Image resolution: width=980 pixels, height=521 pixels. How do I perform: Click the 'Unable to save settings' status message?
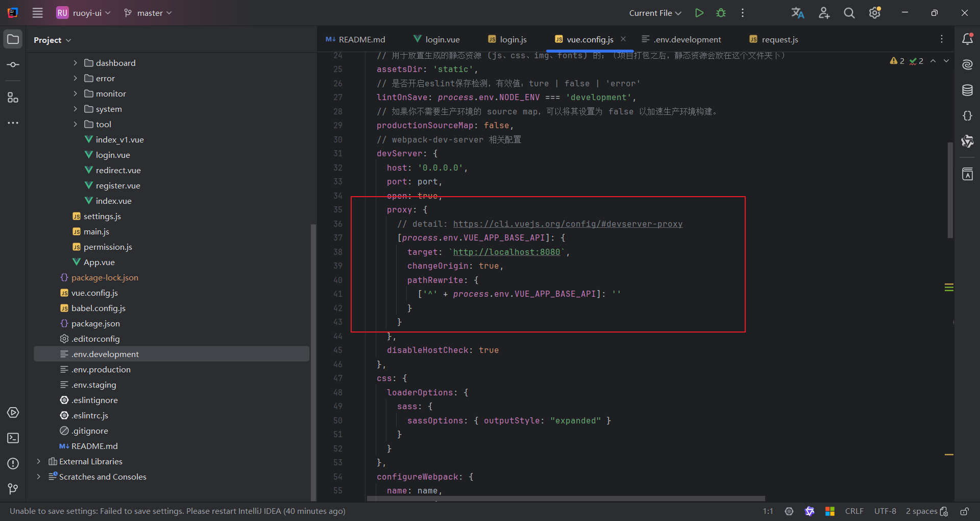(x=178, y=511)
